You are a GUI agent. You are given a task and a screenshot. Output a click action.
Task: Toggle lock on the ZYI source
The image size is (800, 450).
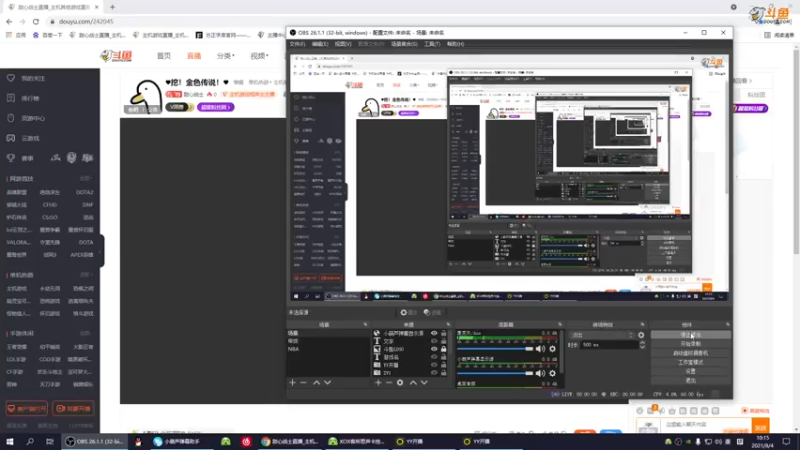tap(443, 372)
